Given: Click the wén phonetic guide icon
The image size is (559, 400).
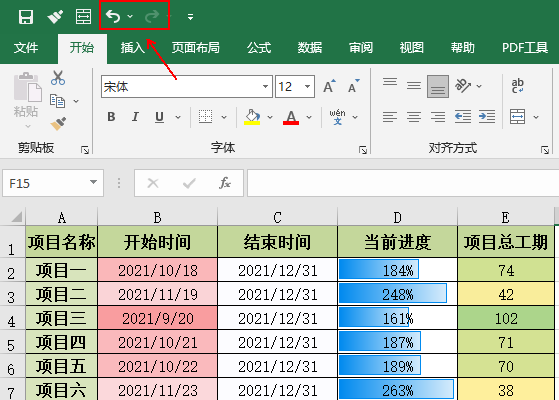Looking at the screenshot, I should click(x=337, y=117).
